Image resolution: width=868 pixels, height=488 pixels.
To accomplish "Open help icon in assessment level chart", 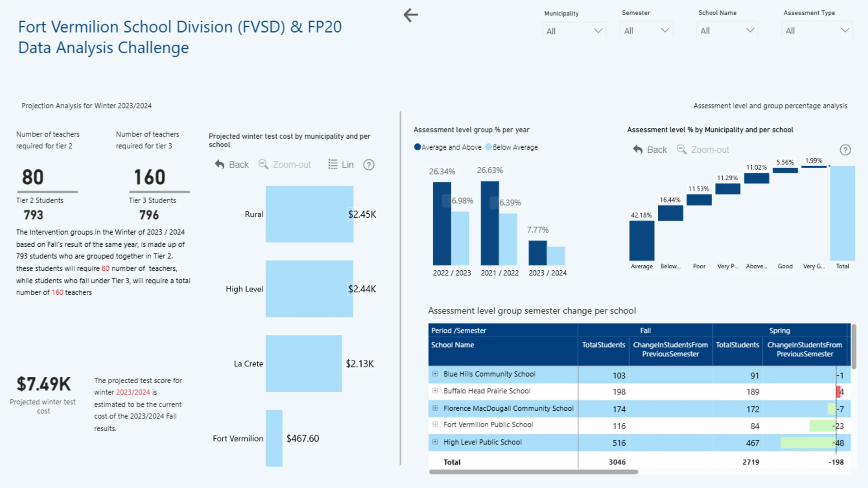I will coord(845,150).
